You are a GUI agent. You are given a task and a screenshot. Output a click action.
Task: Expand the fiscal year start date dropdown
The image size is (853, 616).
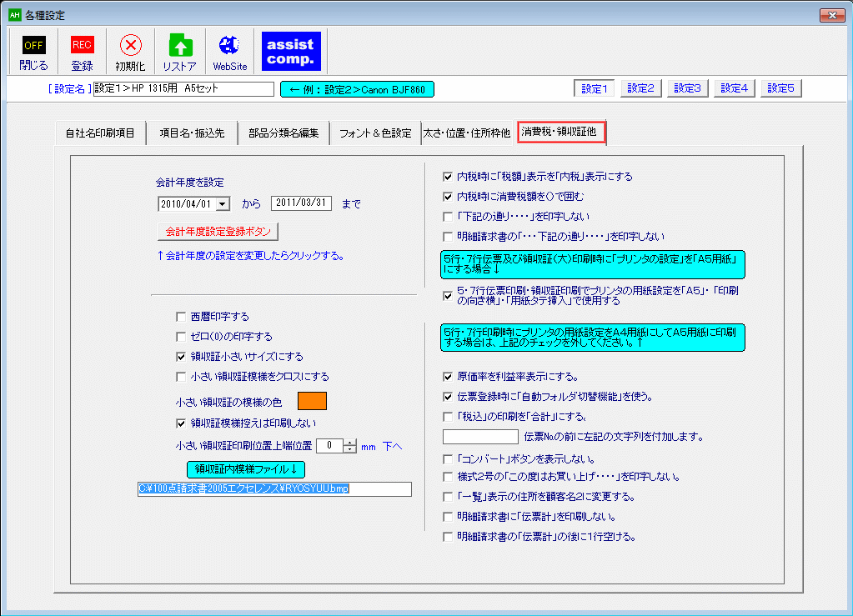223,203
